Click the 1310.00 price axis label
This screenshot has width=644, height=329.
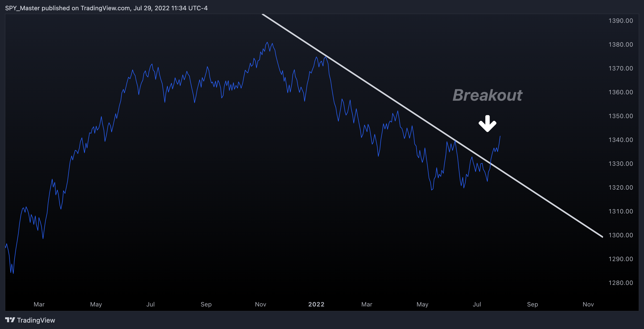(621, 211)
